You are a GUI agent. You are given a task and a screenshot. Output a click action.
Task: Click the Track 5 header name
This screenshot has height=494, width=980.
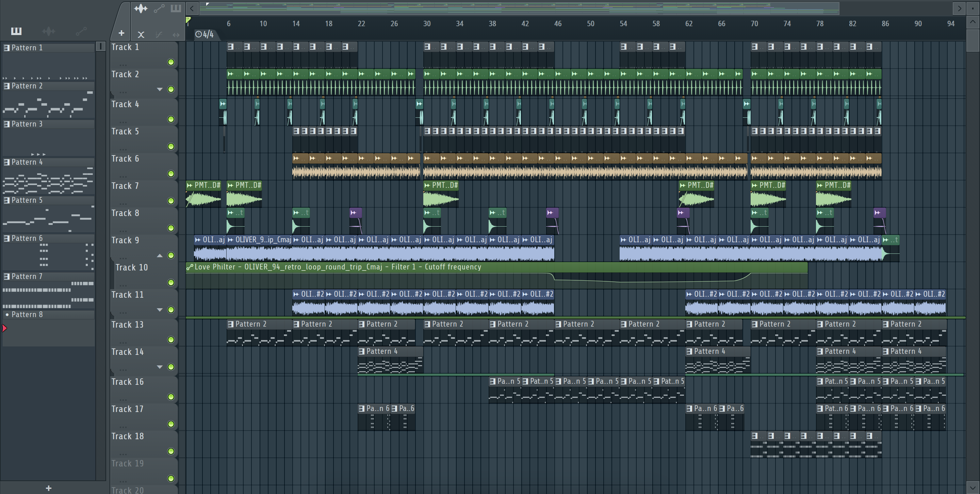pos(125,132)
